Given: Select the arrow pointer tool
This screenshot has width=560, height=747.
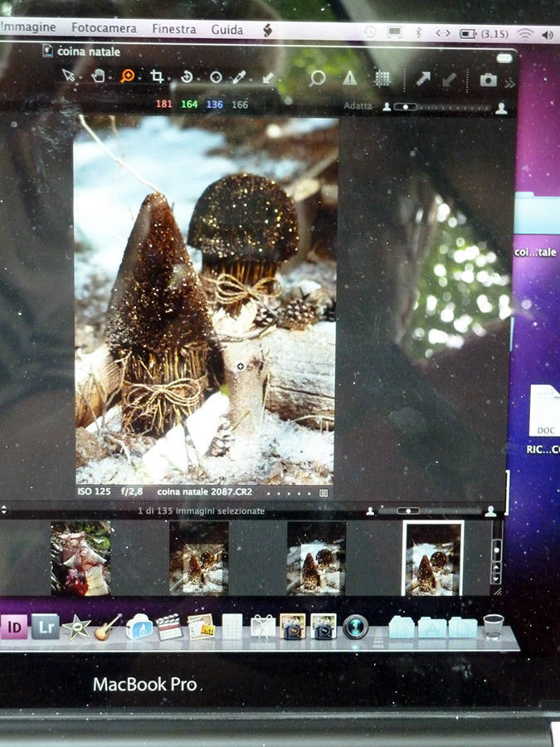Looking at the screenshot, I should tap(69, 76).
